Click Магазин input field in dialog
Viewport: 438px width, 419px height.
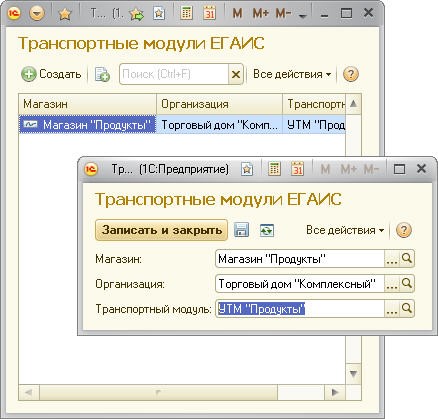pos(300,259)
